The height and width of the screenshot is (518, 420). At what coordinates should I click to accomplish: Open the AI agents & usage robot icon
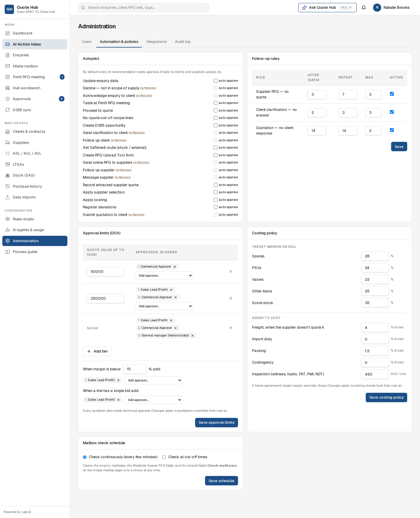point(8,230)
